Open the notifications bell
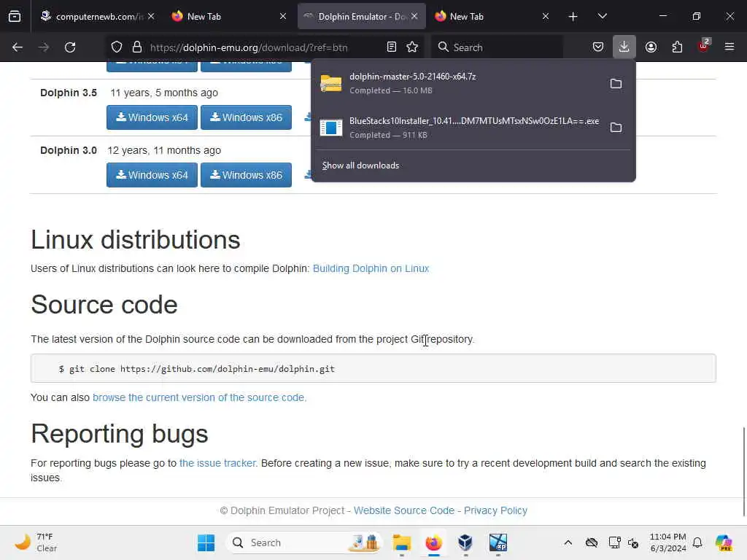The height and width of the screenshot is (560, 747). tap(697, 542)
